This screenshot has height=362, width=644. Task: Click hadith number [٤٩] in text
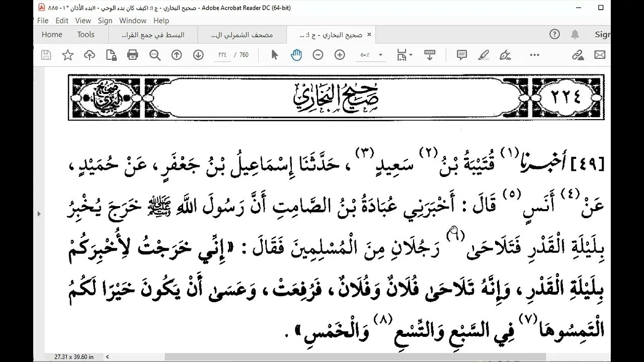587,163
